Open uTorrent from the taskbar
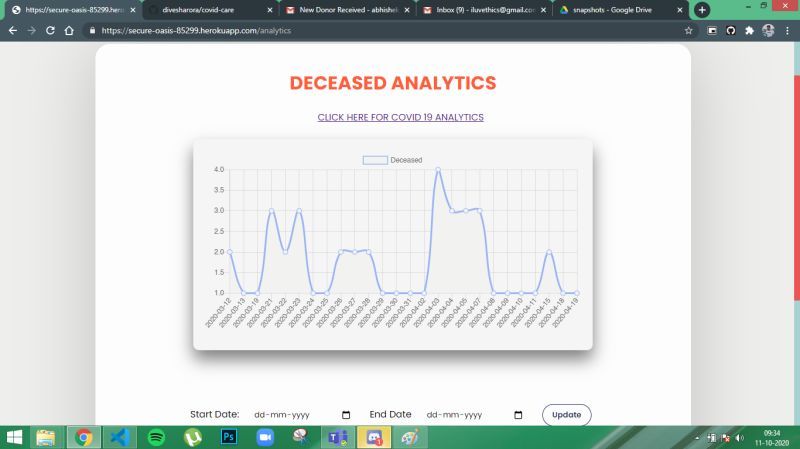Screen dimensions: 800x449 pyautogui.click(x=192, y=437)
